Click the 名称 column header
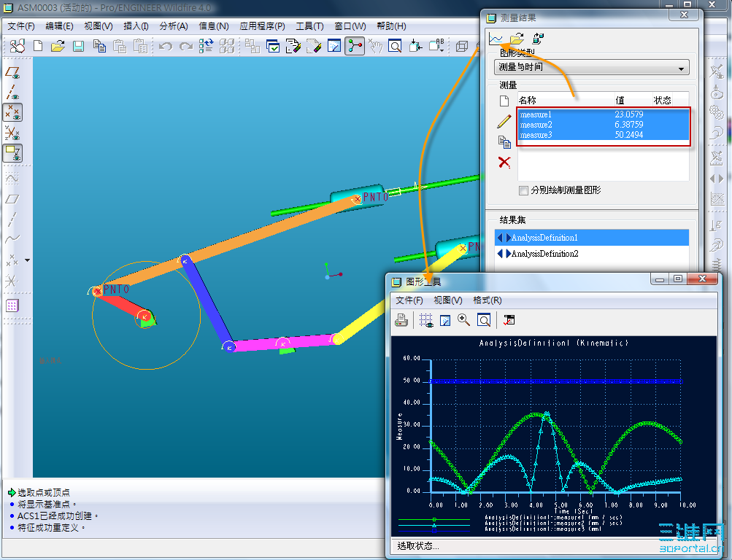Screen dimensions: 732x560 pyautogui.click(x=528, y=100)
